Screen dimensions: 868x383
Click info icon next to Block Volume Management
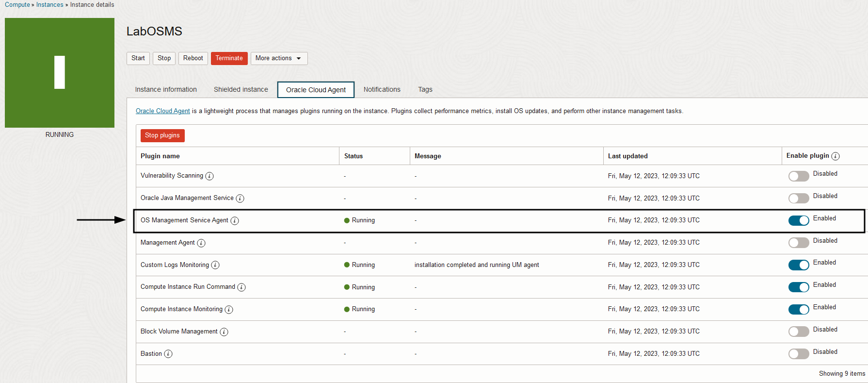[224, 332]
